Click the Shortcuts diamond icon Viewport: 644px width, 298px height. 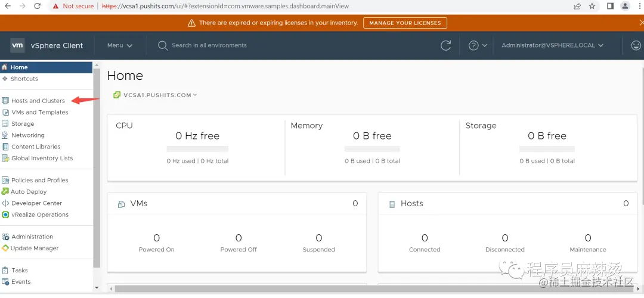[5, 79]
